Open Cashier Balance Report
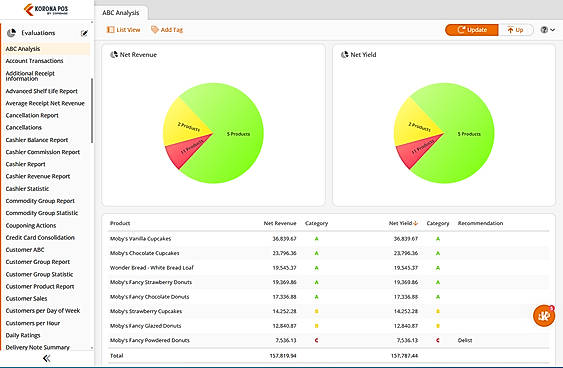Viewport: 563px width, 368px height. tap(37, 140)
